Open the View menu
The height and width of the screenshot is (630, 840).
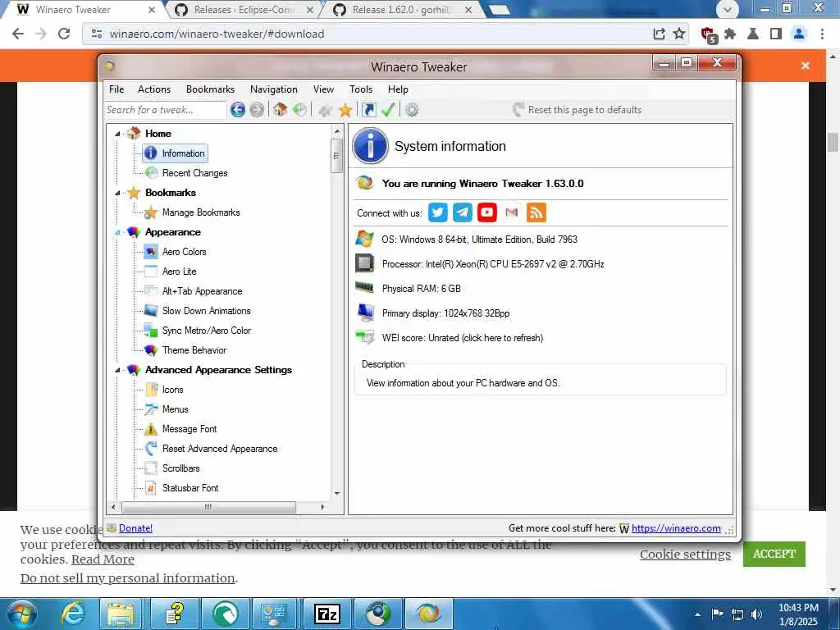coord(323,89)
